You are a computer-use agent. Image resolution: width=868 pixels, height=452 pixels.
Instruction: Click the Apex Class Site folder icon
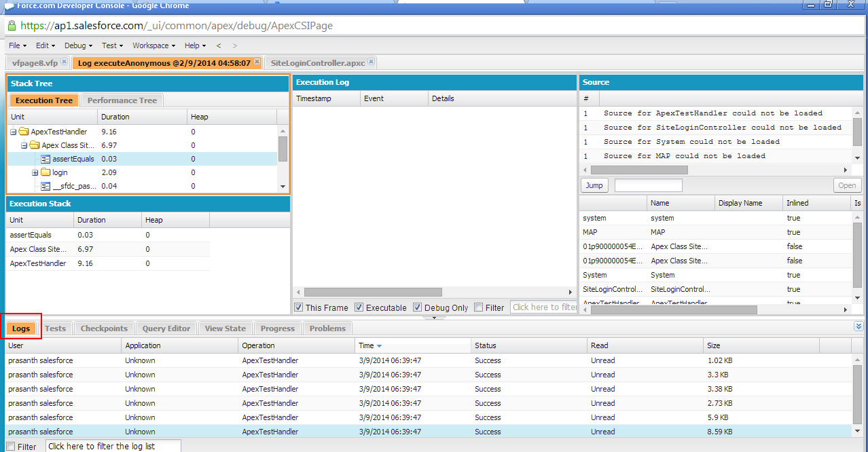[35, 145]
